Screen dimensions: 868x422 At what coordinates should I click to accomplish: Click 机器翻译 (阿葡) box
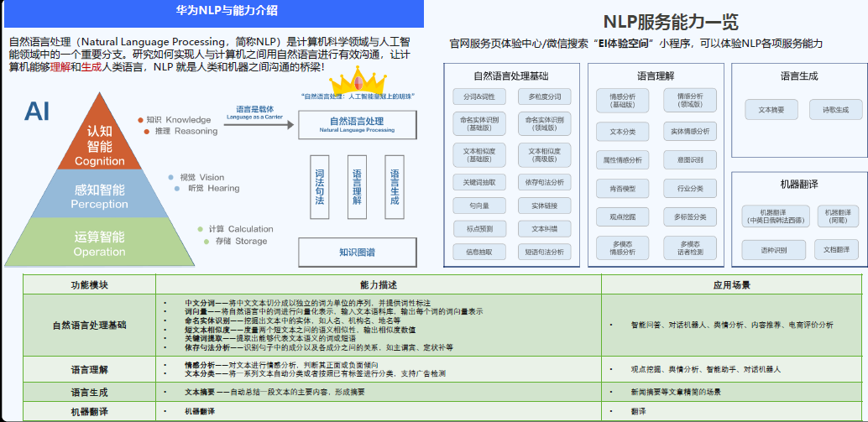[838, 216]
